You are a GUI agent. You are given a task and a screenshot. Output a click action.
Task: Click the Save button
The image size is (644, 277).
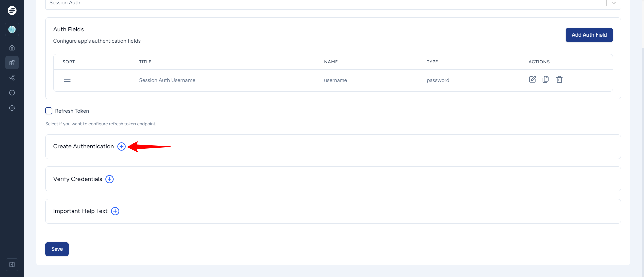(x=57, y=249)
